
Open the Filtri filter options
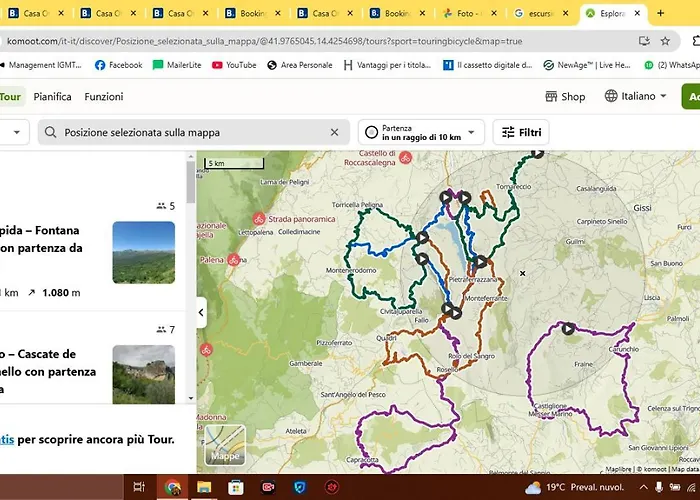tap(521, 132)
